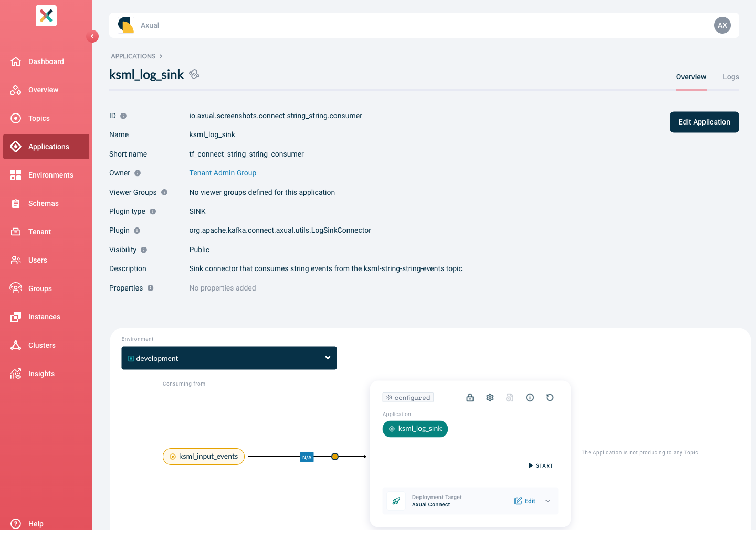
Task: Click the ksml_input_events topic chip
Action: [x=204, y=457]
